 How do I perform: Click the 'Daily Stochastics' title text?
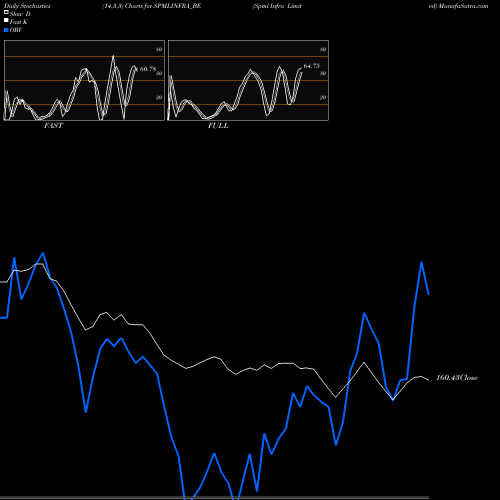(27, 6)
